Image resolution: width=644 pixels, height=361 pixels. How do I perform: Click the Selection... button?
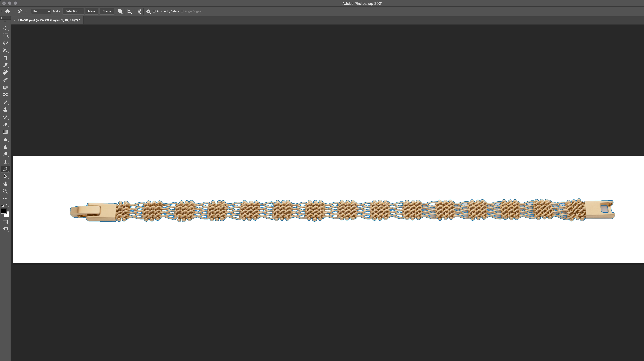pos(73,11)
